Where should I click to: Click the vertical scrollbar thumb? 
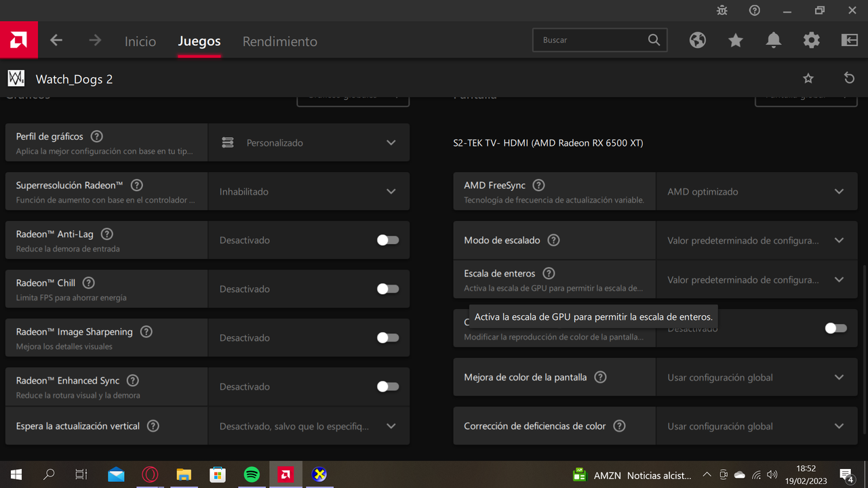pyautogui.click(x=864, y=349)
